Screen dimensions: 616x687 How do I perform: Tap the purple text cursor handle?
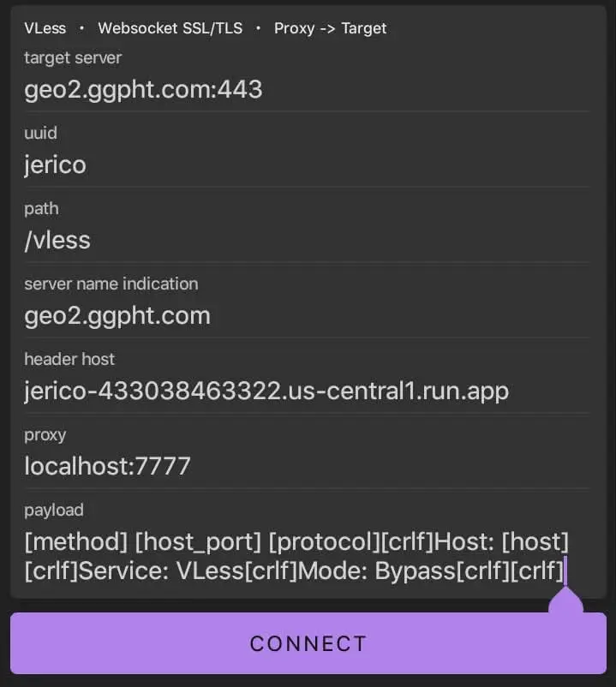(x=565, y=600)
